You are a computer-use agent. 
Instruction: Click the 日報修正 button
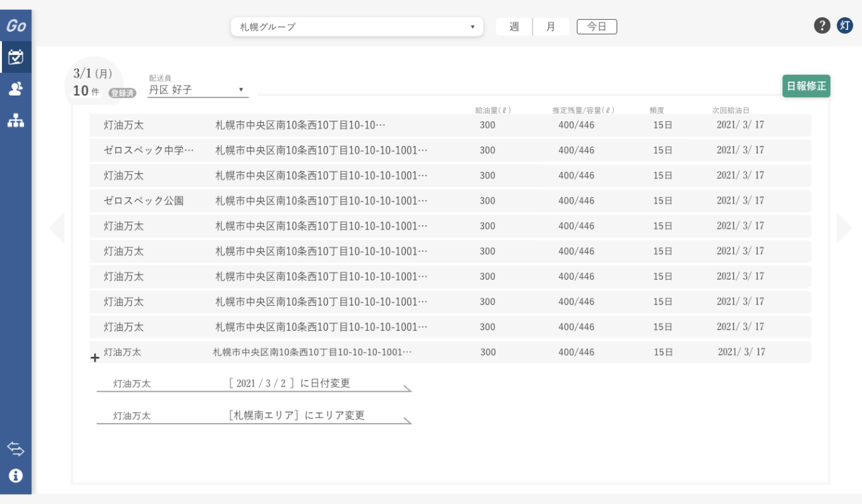click(806, 86)
